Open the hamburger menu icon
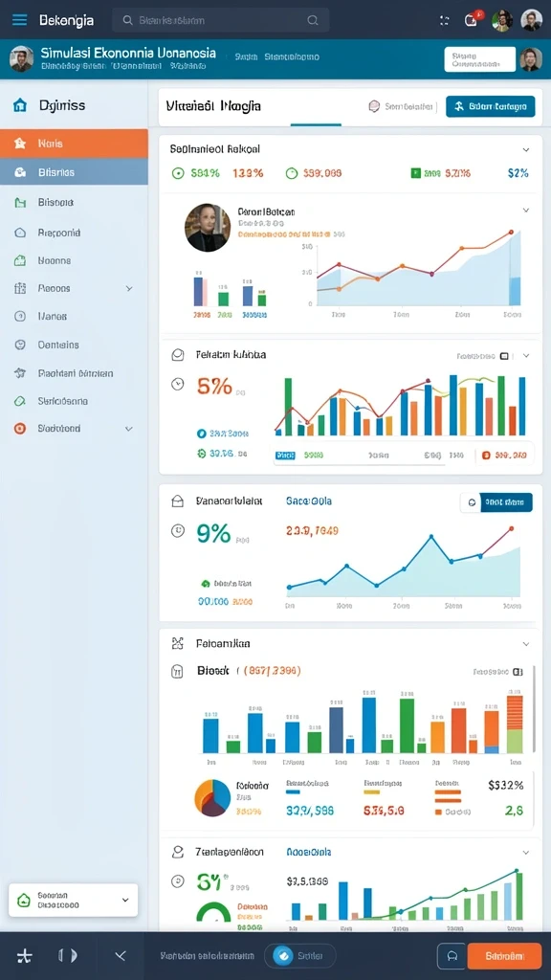 pos(19,20)
